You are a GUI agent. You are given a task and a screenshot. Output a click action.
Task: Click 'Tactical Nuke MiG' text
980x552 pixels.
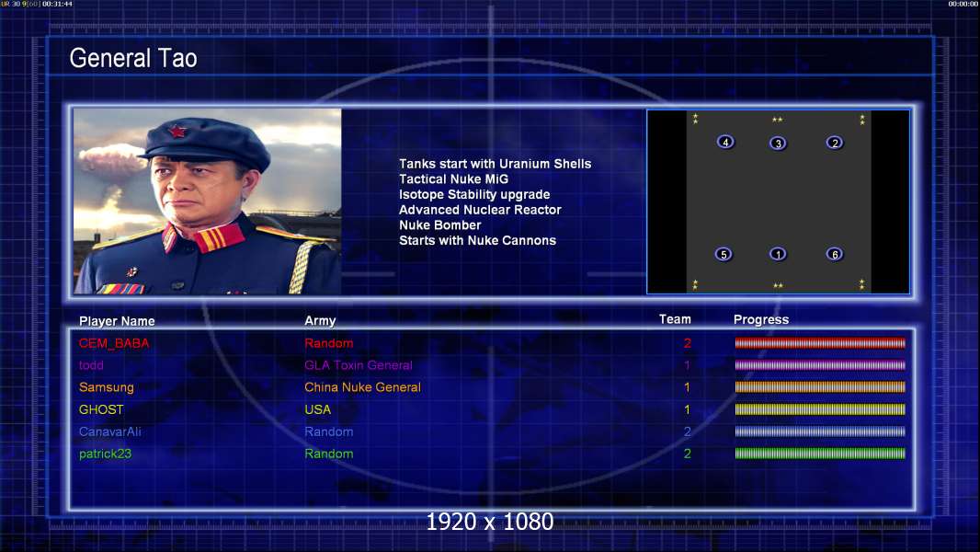(454, 179)
